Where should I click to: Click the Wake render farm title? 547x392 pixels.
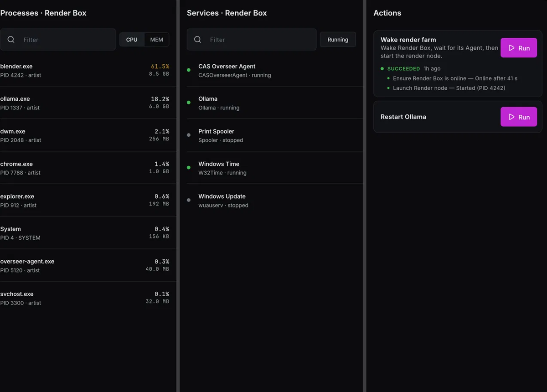point(408,40)
